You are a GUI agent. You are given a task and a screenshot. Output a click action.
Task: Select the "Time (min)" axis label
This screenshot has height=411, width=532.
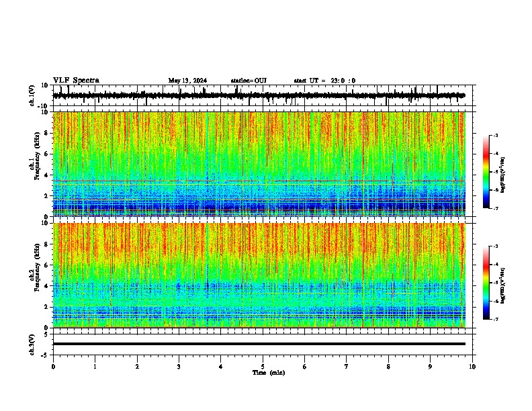(x=269, y=373)
